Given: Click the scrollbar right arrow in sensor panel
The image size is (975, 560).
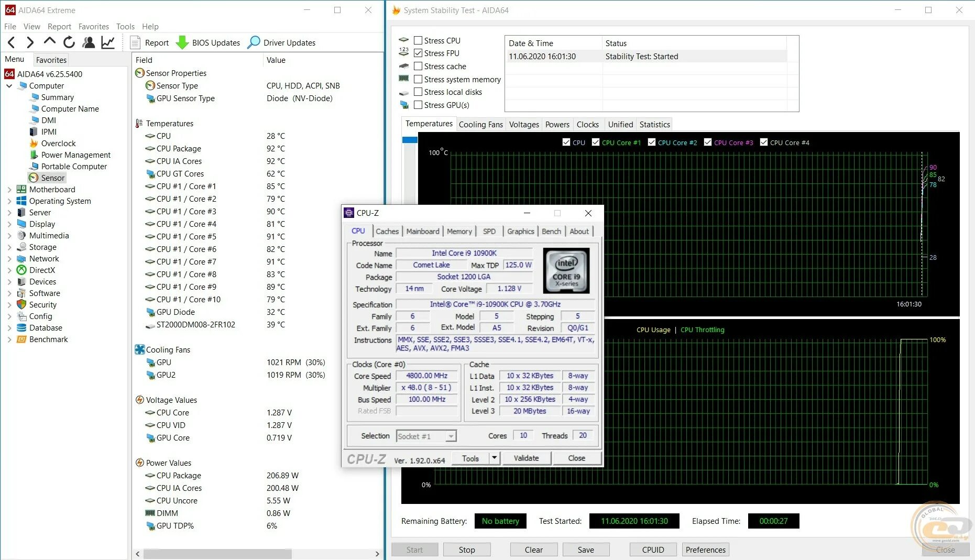Looking at the screenshot, I should (377, 554).
